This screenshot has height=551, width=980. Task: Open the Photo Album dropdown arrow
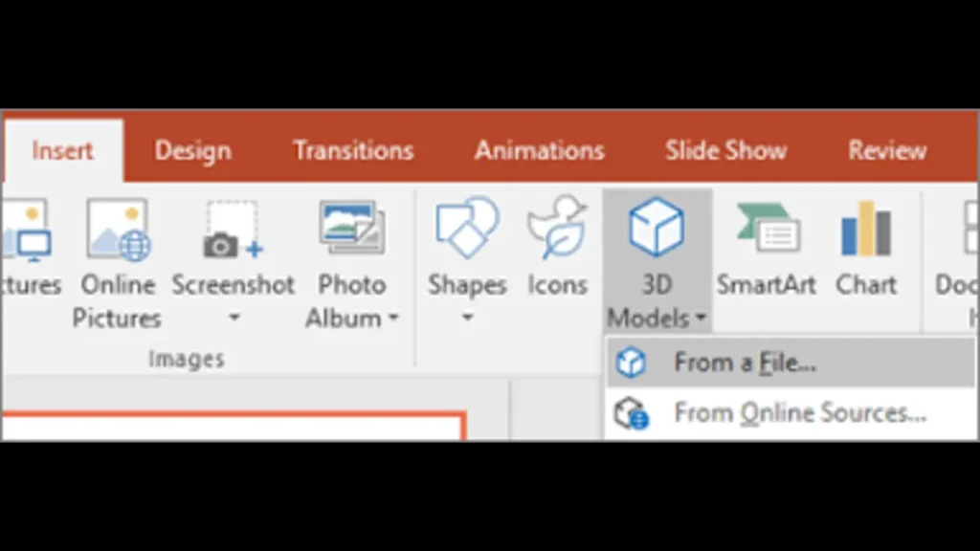393,318
